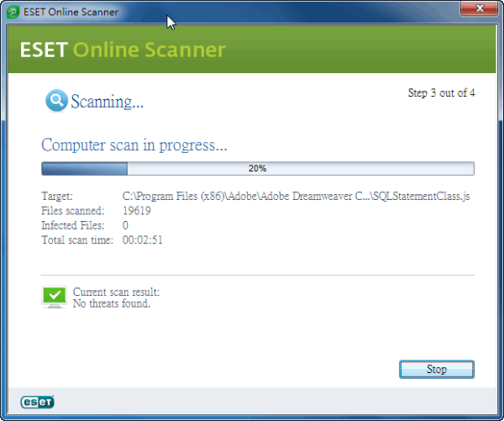Screen dimensions: 504x421
Task: Click the ESET logo in footer
Action: tap(37, 402)
